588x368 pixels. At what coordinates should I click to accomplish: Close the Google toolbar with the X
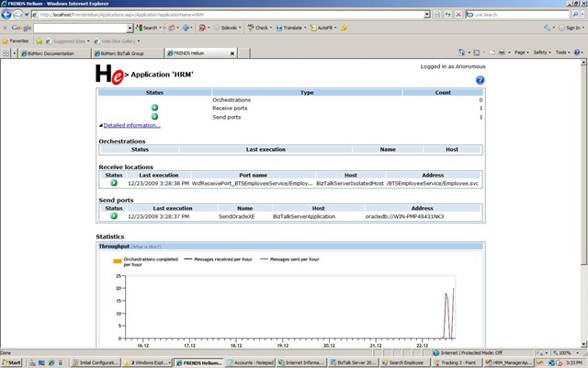click(5, 28)
